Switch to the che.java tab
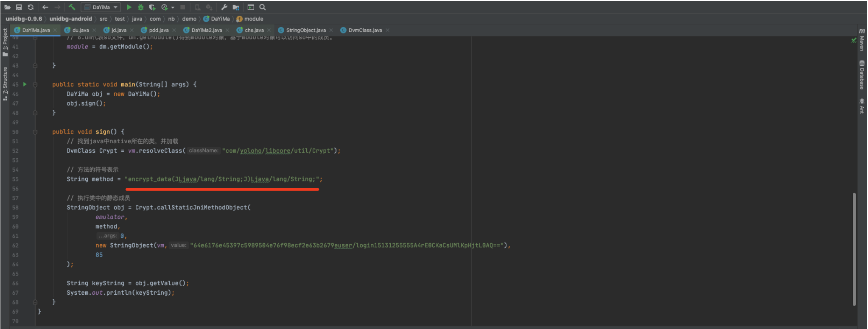 click(254, 30)
